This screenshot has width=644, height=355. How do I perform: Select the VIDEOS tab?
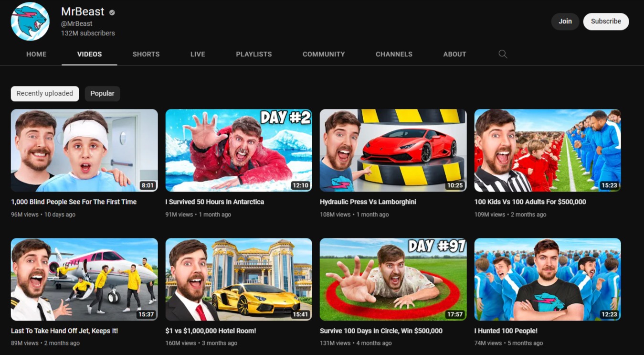[89, 54]
